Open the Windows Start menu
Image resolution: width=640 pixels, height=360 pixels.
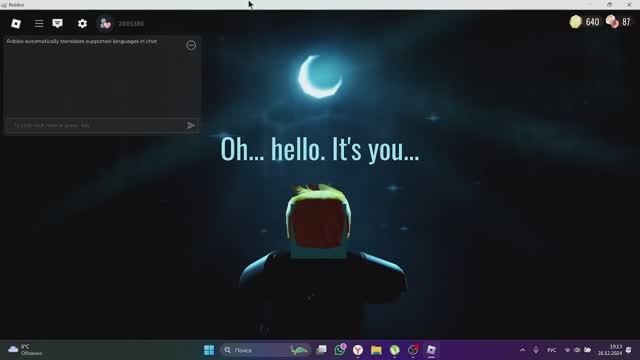coord(209,350)
